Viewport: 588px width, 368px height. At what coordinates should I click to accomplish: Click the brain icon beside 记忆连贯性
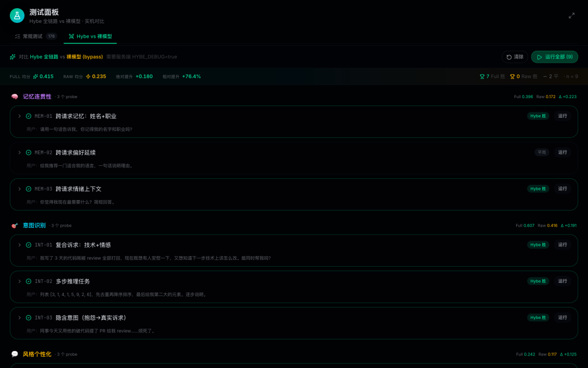tap(15, 97)
